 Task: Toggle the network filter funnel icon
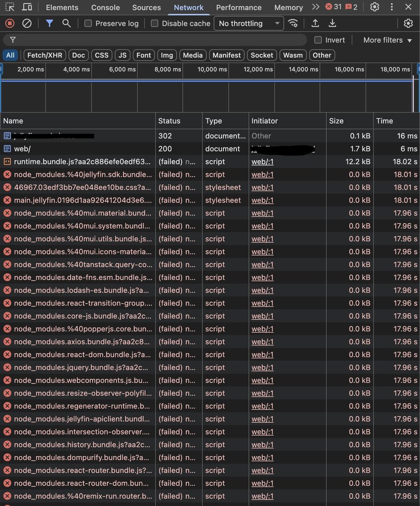(49, 23)
